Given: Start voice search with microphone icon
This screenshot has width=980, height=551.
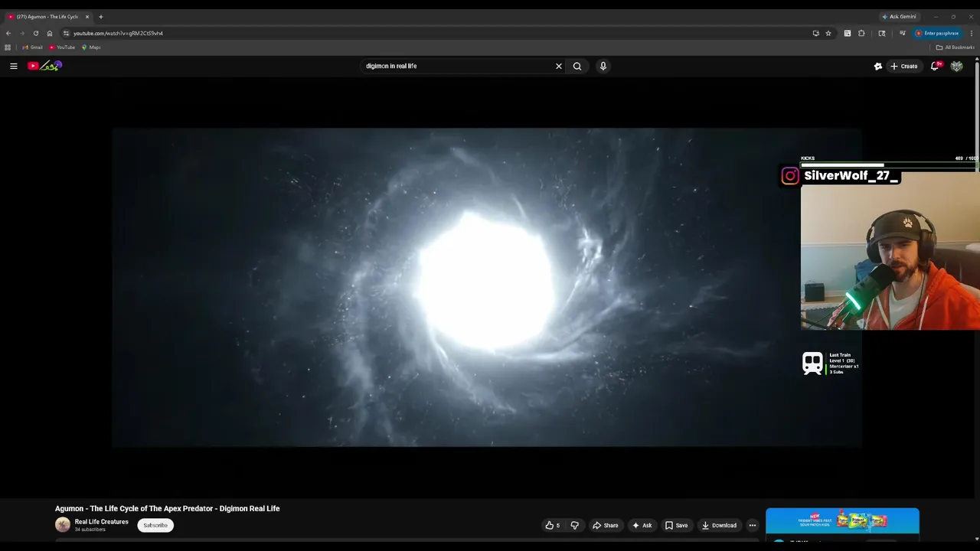Looking at the screenshot, I should click(603, 66).
